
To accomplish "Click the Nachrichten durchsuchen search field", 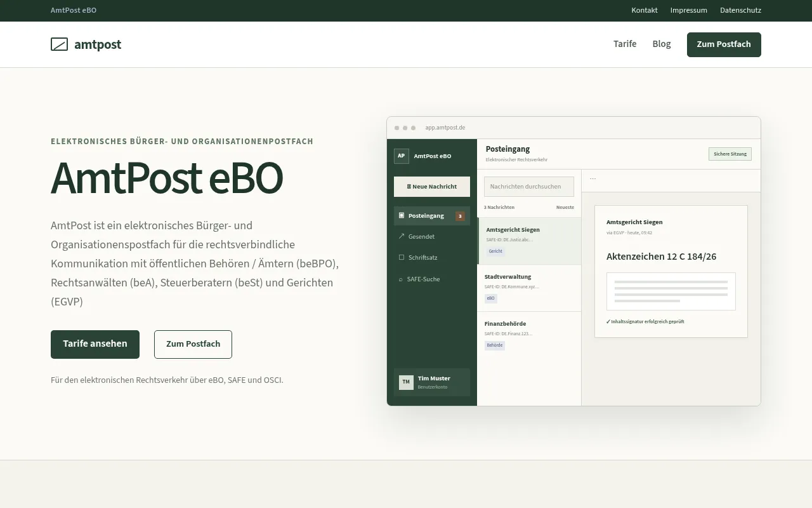I will [529, 187].
